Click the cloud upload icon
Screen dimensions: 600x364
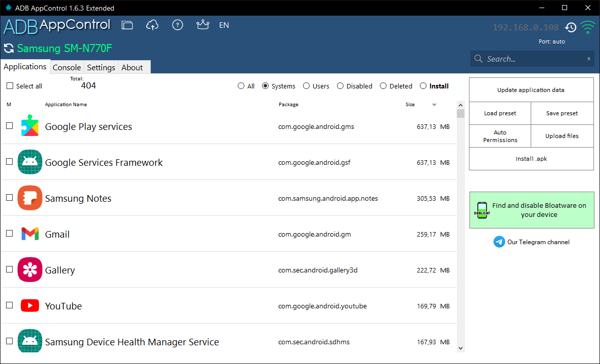pyautogui.click(x=152, y=25)
